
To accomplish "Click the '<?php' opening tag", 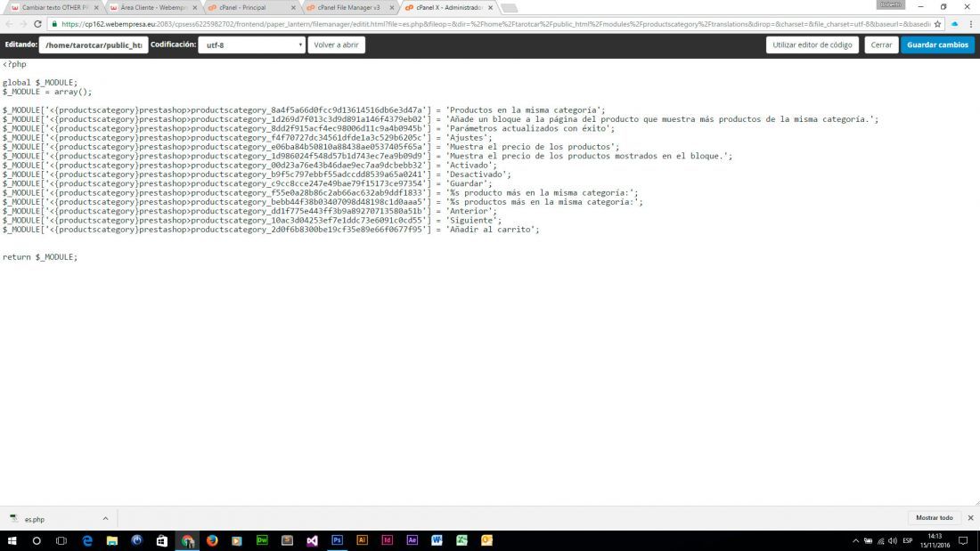I will pos(14,64).
